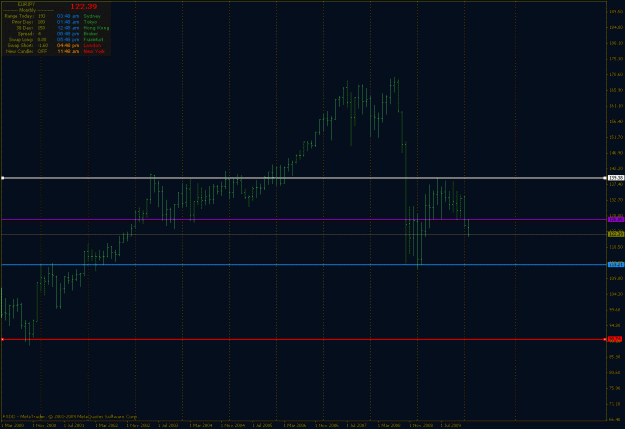
Task: Click the New York session label
Action: (94, 51)
